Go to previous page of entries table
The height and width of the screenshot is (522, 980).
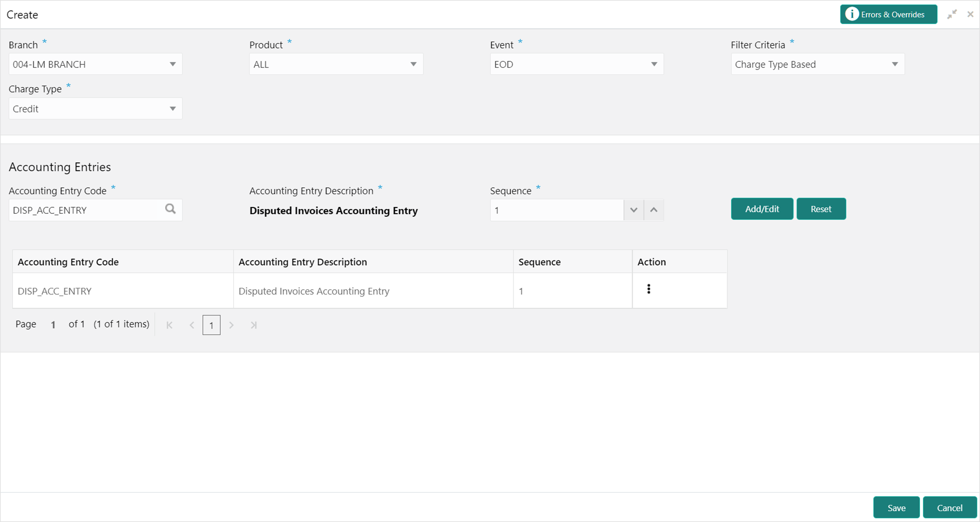click(x=192, y=325)
